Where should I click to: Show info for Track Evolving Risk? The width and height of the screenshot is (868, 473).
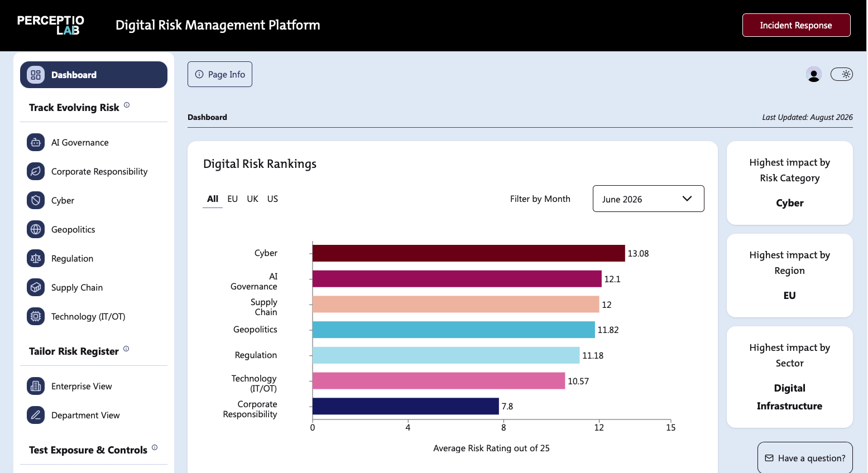[x=127, y=105]
